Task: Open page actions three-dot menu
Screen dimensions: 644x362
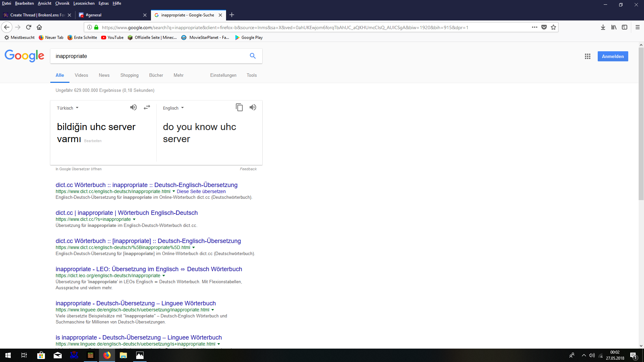Action: (535, 27)
